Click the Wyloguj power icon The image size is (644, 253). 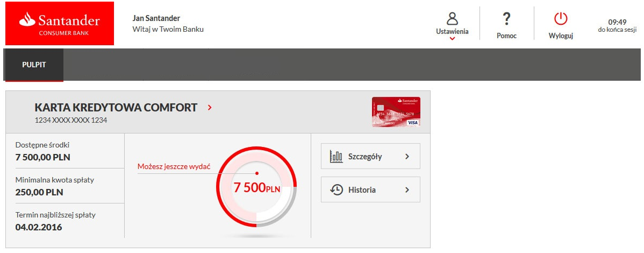coord(561,19)
